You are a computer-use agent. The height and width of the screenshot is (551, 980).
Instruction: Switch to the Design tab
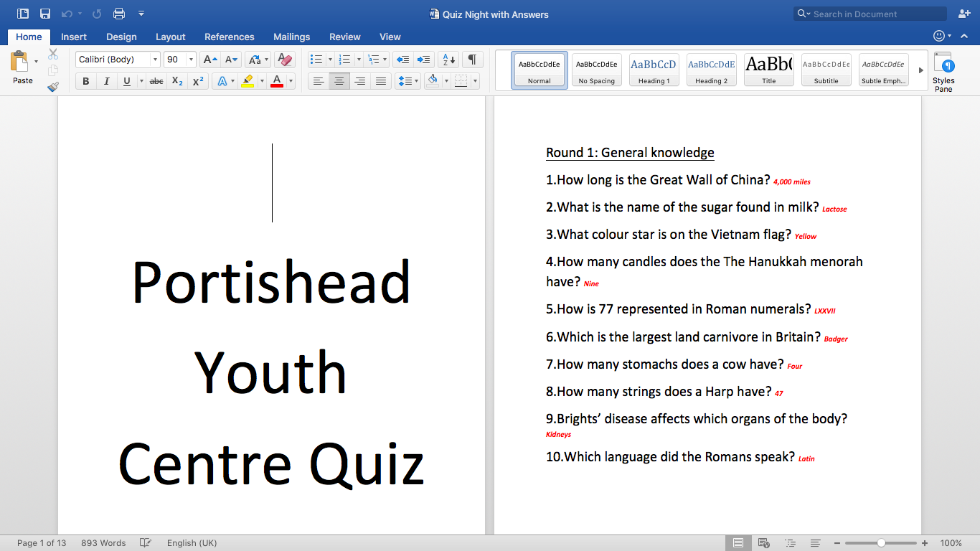121,37
